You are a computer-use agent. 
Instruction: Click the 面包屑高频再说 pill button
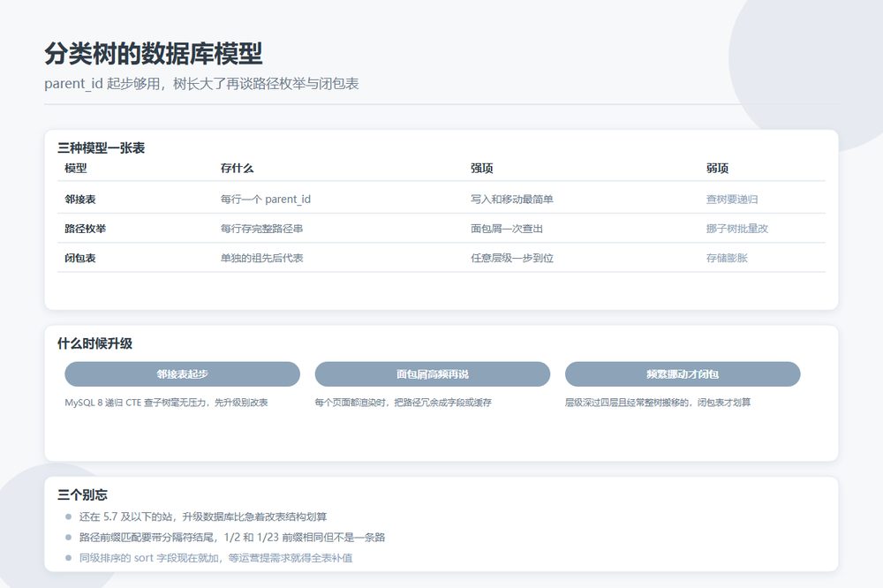click(433, 374)
